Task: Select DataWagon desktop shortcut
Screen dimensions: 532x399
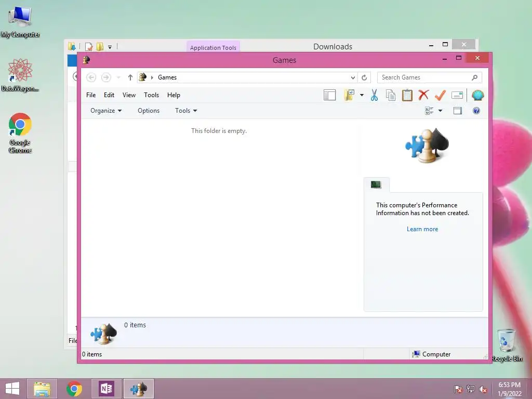Action: pos(20,75)
